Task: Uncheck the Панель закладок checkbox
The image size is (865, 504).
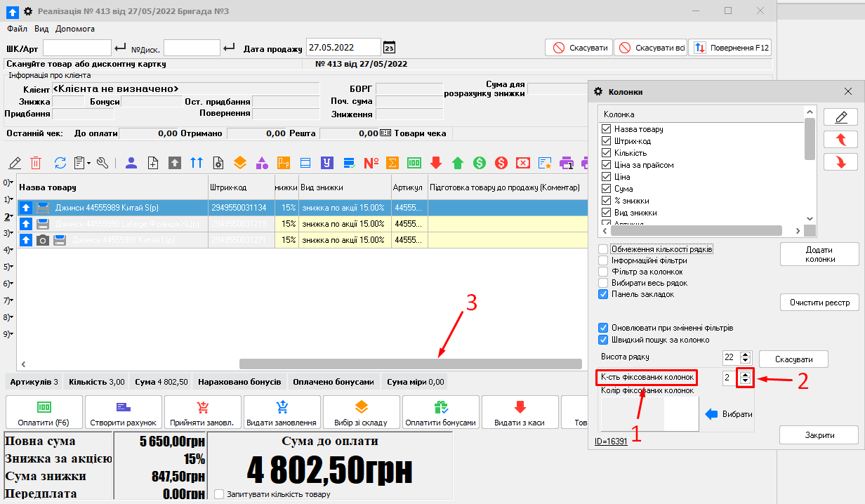Action: (602, 294)
